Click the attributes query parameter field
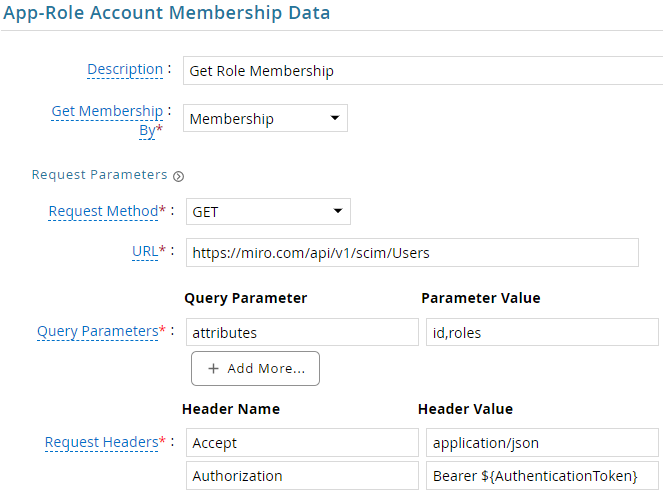 click(x=302, y=332)
